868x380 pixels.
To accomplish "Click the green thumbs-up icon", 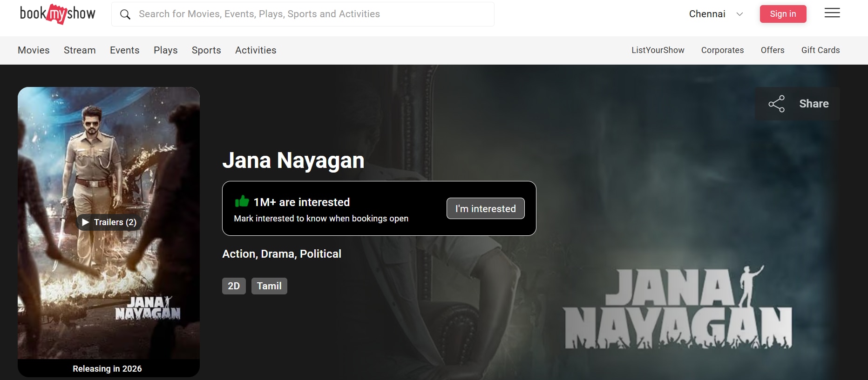I will coord(242,201).
